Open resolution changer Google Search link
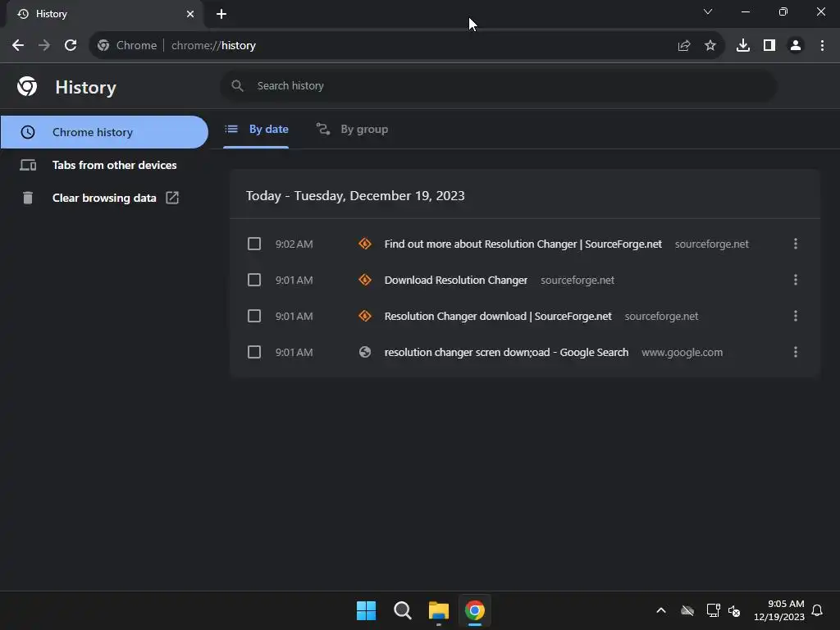The height and width of the screenshot is (630, 840). click(506, 352)
